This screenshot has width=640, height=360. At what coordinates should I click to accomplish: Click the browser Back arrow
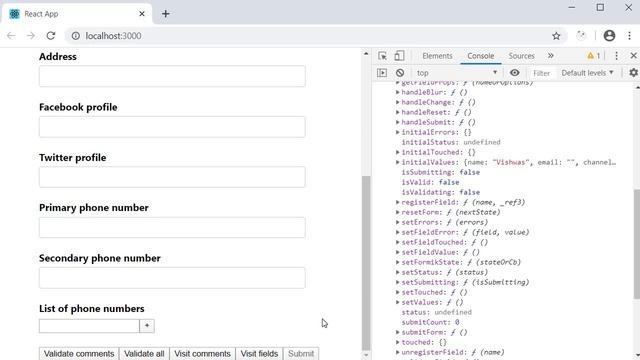point(11,36)
